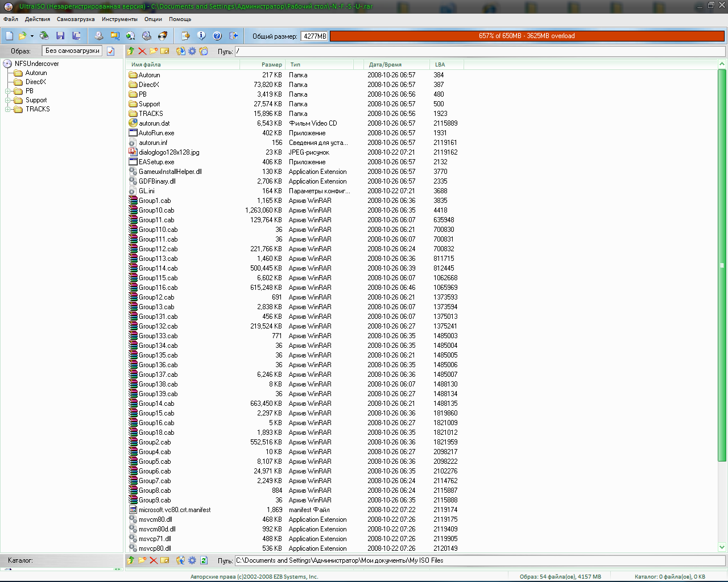
Task: Click the Compress image toolbar icon
Action: coord(115,36)
